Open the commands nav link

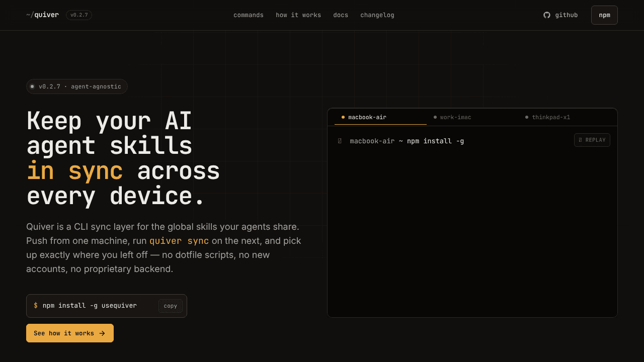click(x=249, y=15)
